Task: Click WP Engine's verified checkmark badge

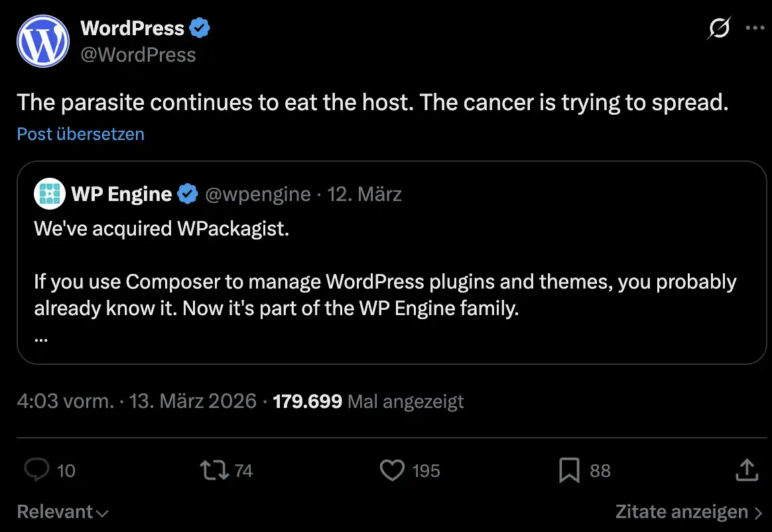Action: coord(188,194)
